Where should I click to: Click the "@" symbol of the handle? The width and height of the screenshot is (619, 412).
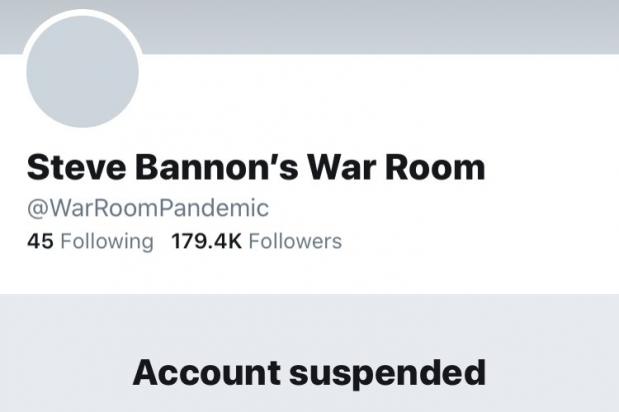[35, 210]
